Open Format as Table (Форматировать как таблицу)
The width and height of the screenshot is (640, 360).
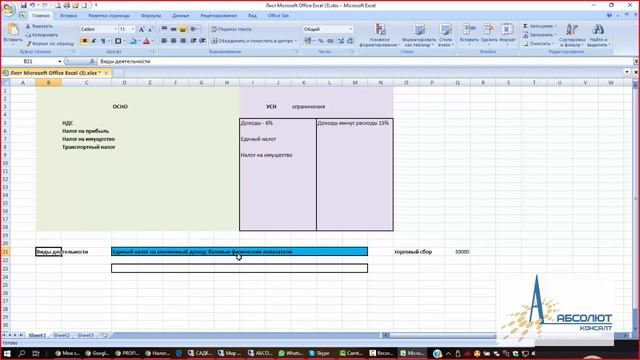pos(419,35)
